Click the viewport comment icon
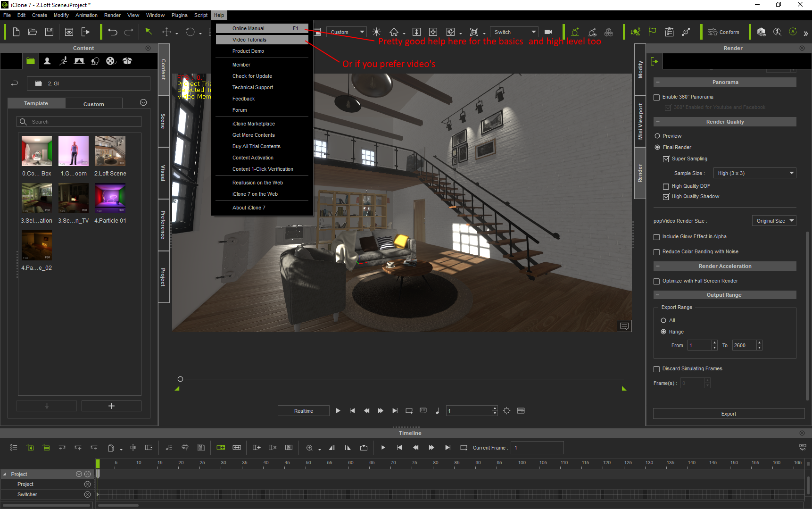This screenshot has height=509, width=812. click(x=624, y=326)
